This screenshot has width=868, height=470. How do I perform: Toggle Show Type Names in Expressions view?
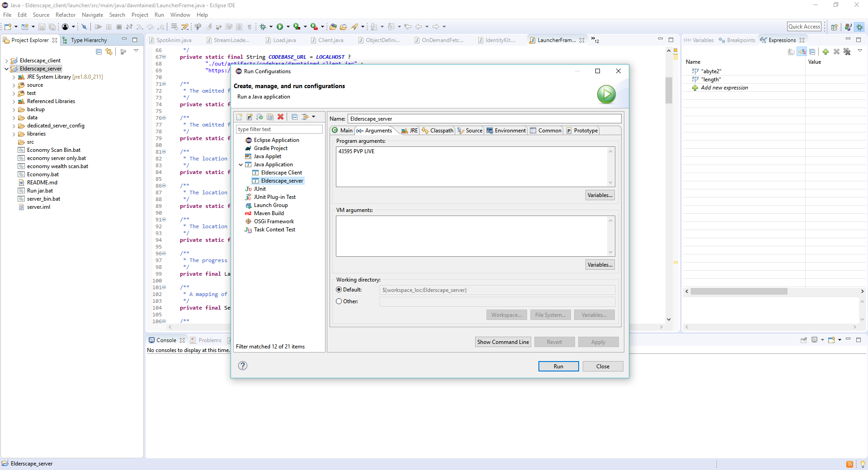(x=791, y=52)
